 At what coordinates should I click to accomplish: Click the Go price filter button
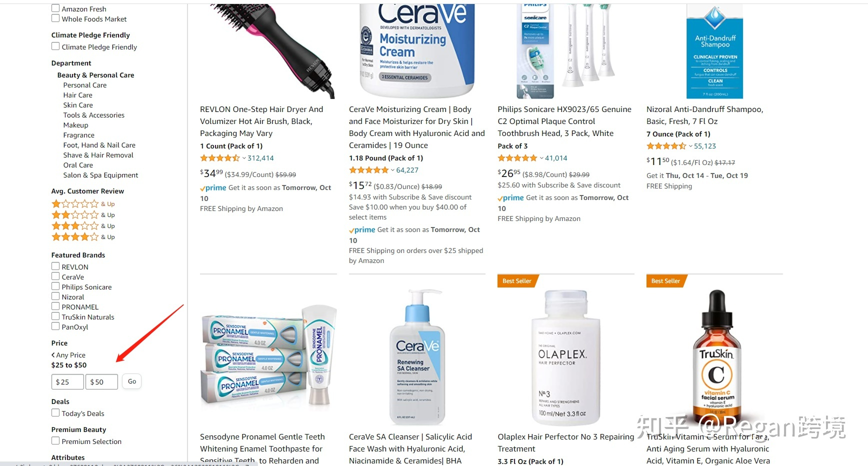tap(132, 381)
